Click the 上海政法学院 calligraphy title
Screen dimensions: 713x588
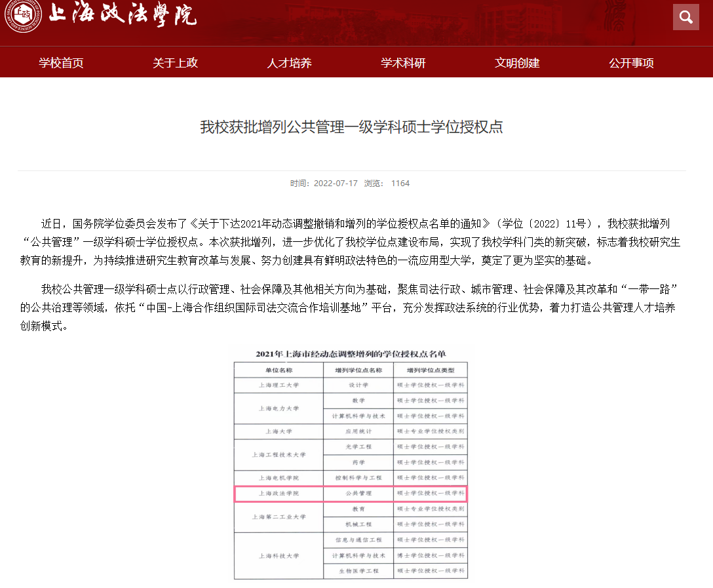[123, 14]
